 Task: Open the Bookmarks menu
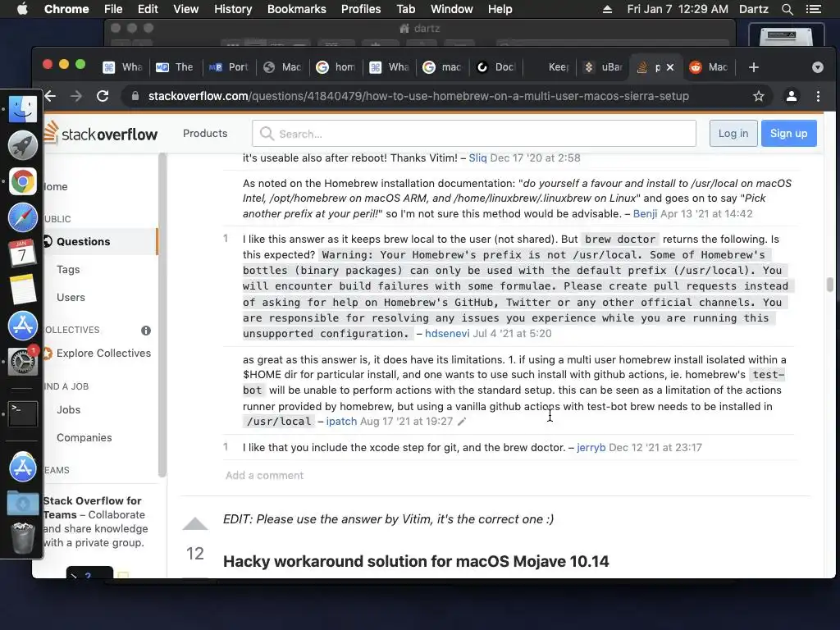(x=297, y=9)
